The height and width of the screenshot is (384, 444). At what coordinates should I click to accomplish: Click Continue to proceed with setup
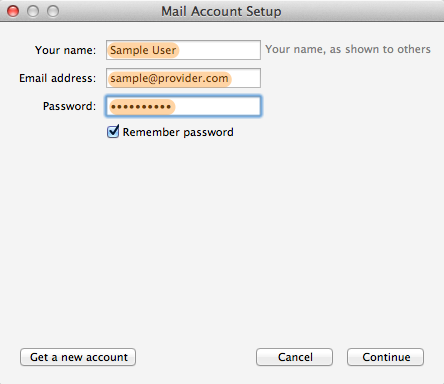point(385,357)
